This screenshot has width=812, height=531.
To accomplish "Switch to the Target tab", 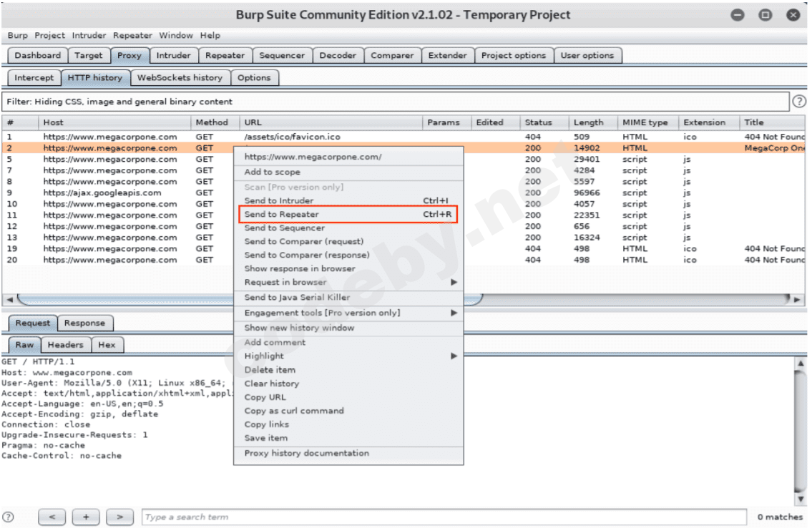I will (89, 55).
